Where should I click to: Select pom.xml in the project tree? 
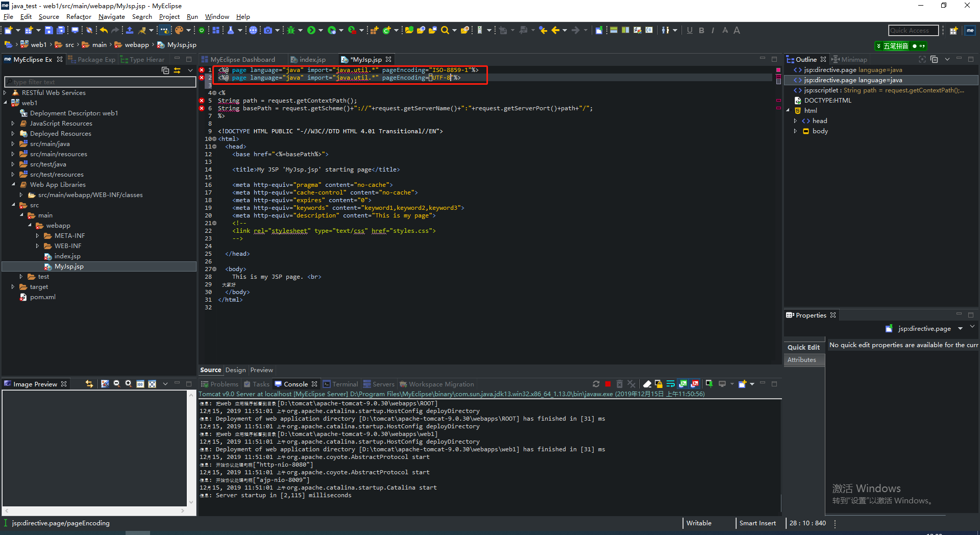[42, 297]
